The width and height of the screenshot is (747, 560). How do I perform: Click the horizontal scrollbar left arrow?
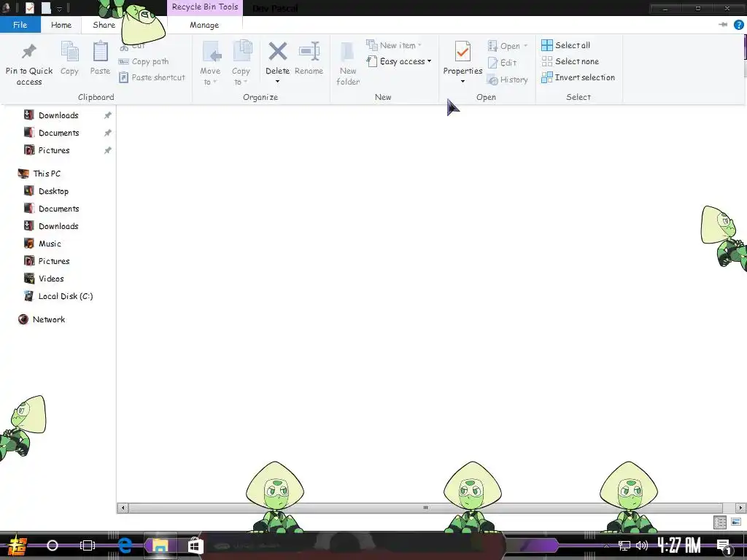(x=123, y=507)
